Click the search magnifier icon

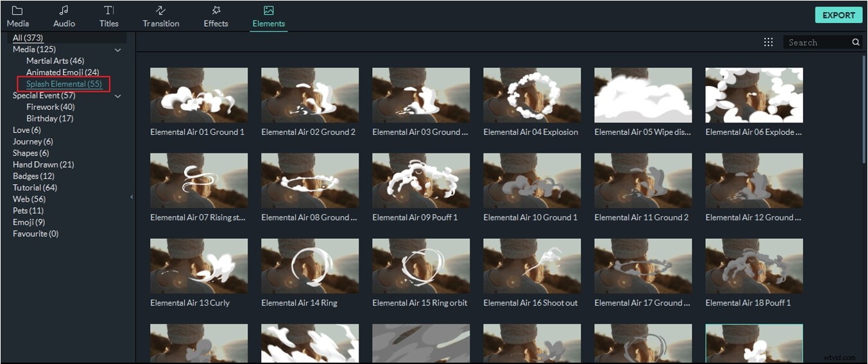click(856, 42)
